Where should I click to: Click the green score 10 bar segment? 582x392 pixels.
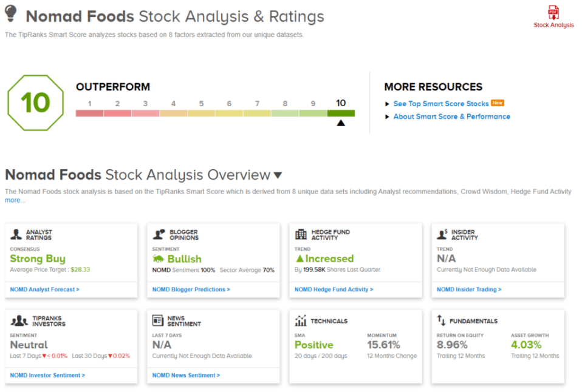[341, 113]
